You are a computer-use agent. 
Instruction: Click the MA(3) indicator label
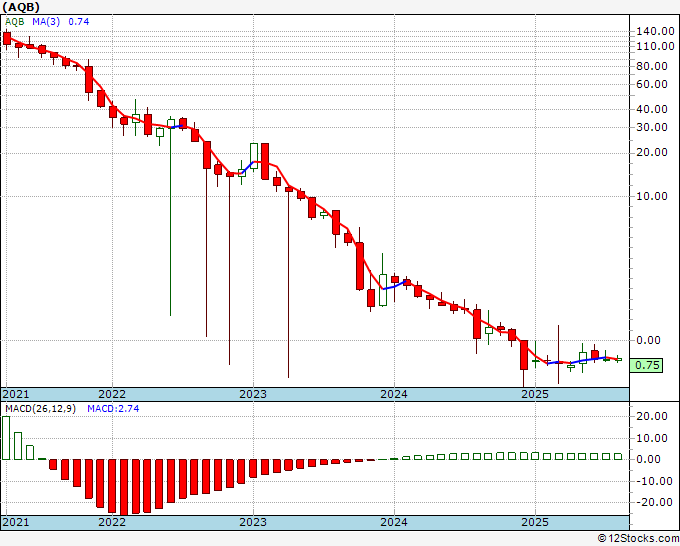[x=46, y=22]
